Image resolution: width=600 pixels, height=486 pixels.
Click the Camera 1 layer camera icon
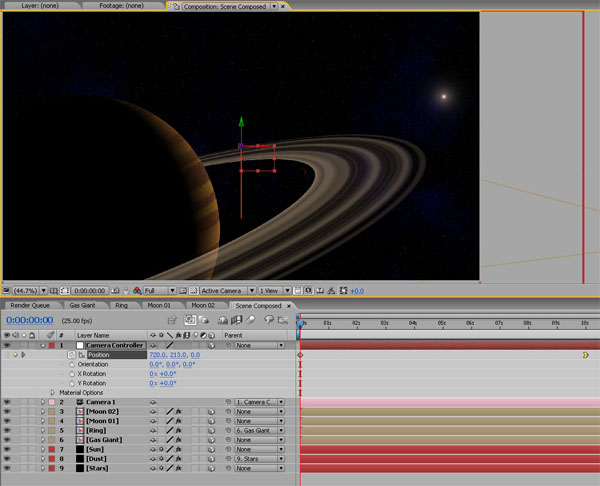pyautogui.click(x=79, y=402)
